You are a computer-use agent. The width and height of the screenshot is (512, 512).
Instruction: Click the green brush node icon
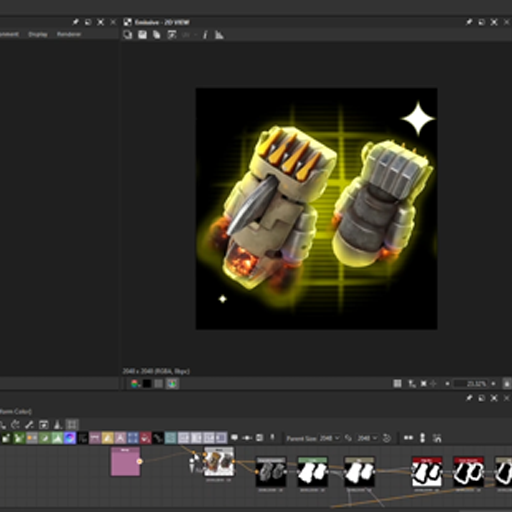[x=45, y=438]
